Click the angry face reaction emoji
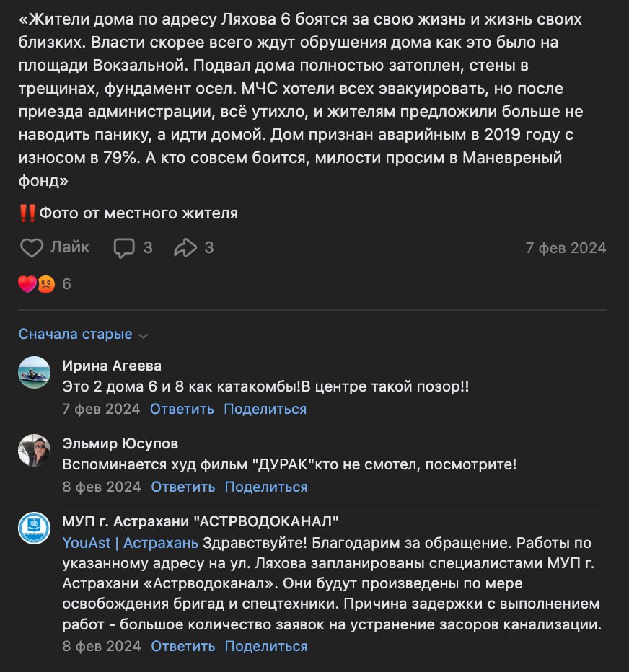The image size is (629, 672). click(x=46, y=284)
